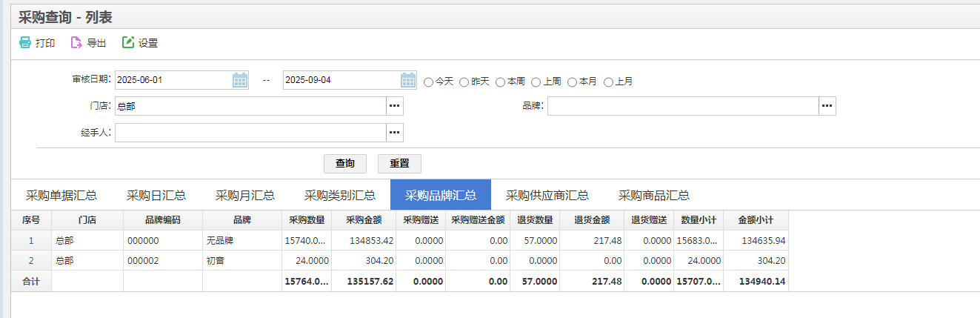Select the 昨天 date range option
The height and width of the screenshot is (318, 980).
click(x=464, y=82)
